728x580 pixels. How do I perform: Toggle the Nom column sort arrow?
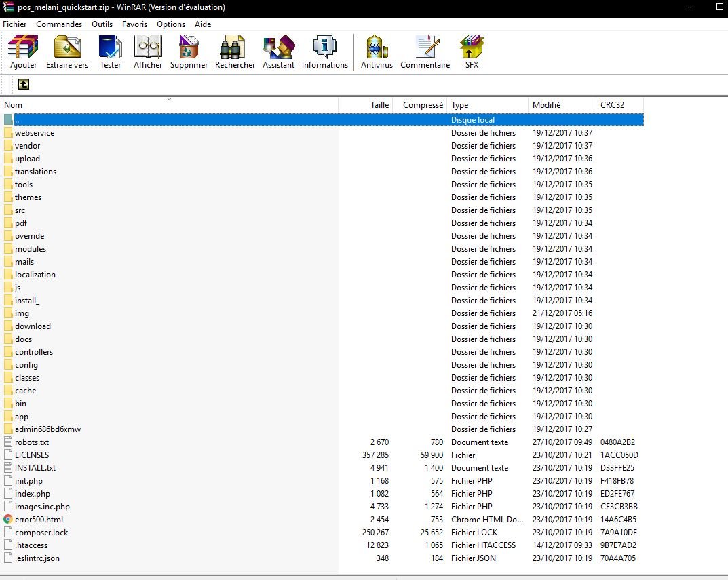pos(170,99)
